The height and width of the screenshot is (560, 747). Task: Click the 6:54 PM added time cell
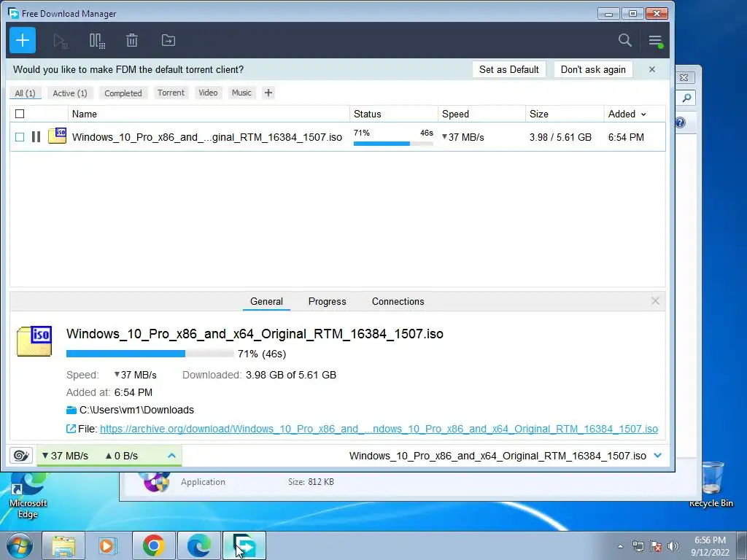pyautogui.click(x=626, y=137)
